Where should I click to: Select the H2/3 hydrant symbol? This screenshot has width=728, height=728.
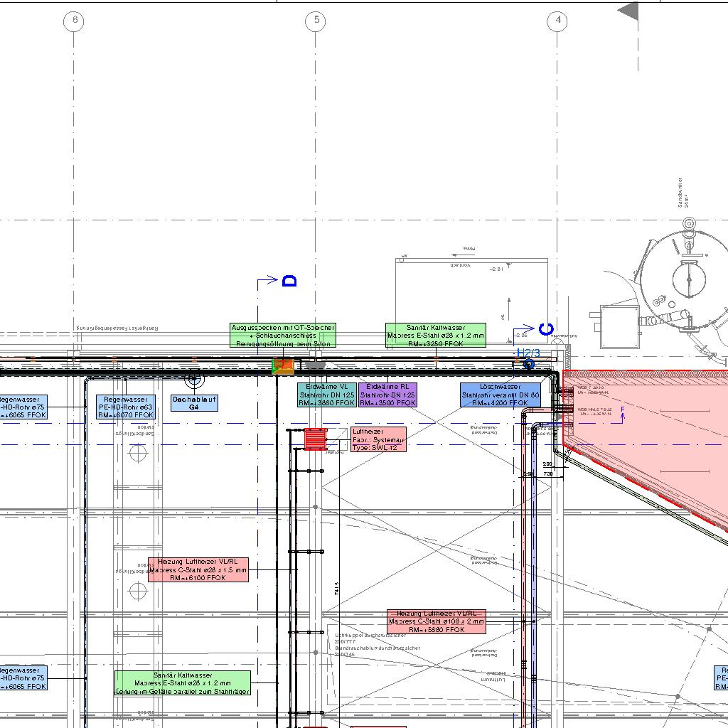[x=528, y=364]
